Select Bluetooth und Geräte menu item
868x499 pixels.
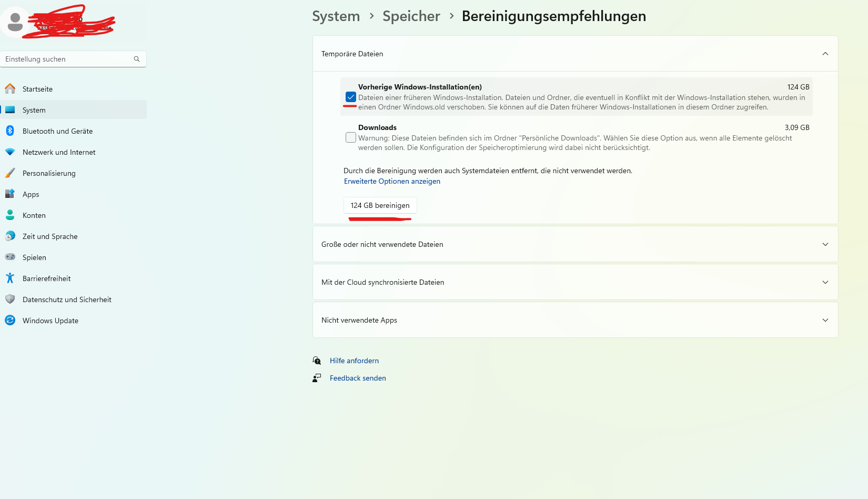click(73, 131)
